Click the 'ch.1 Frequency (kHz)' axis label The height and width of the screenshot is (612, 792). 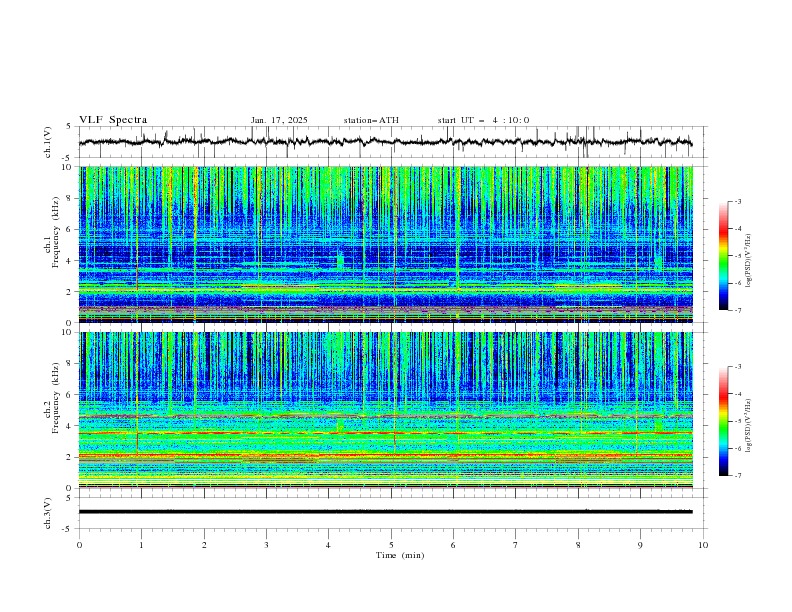(52, 232)
